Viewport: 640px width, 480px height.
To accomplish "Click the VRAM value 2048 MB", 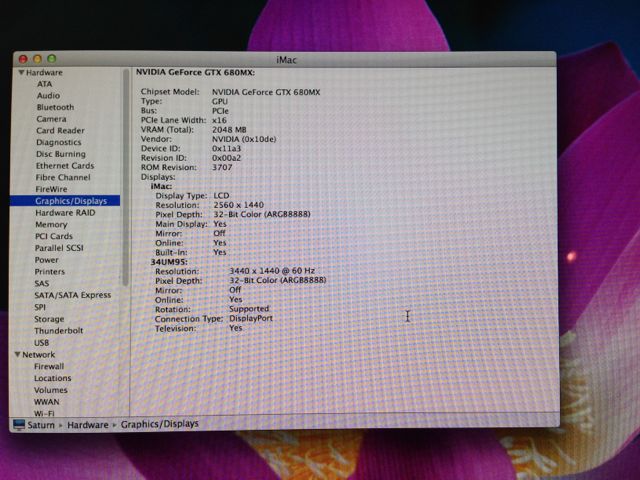I will (229, 130).
